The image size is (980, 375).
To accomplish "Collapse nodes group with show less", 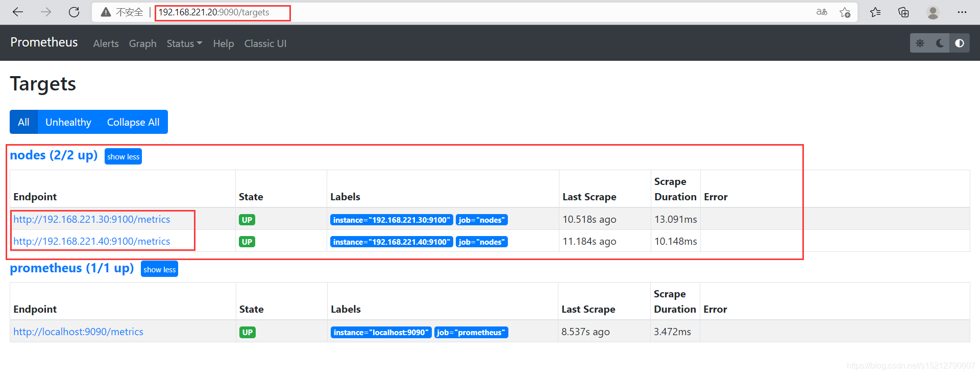I will coord(123,156).
